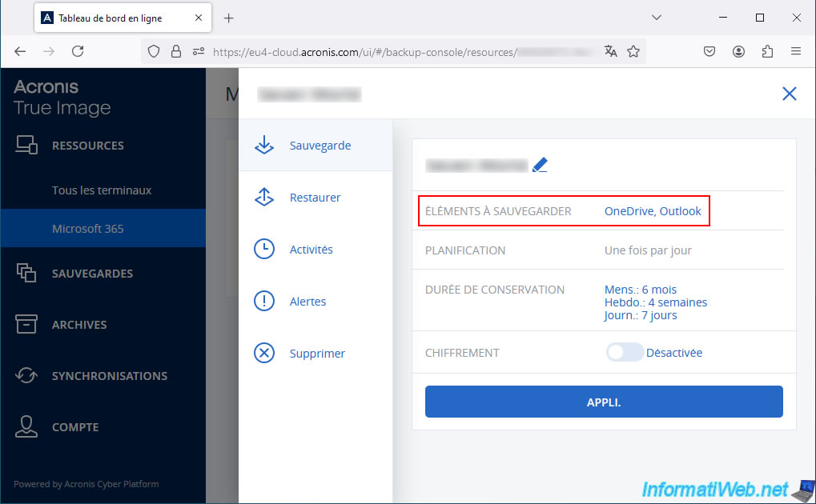Click the APPLI. button
Viewport: 816px width, 504px height.
(604, 402)
